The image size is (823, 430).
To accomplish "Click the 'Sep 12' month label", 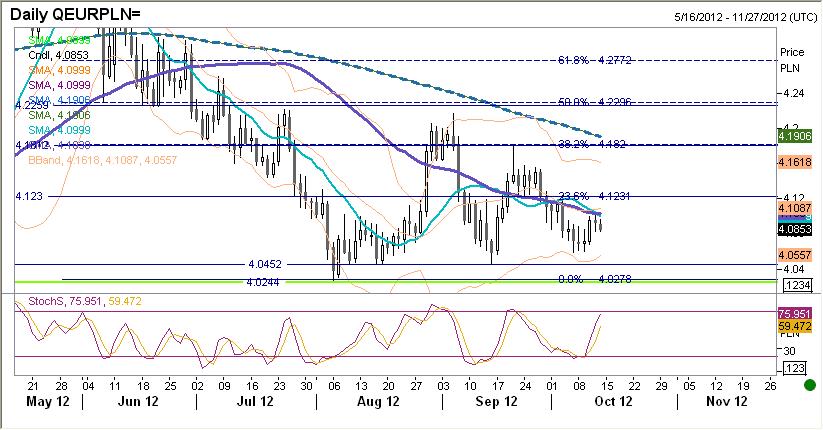I will [x=497, y=402].
